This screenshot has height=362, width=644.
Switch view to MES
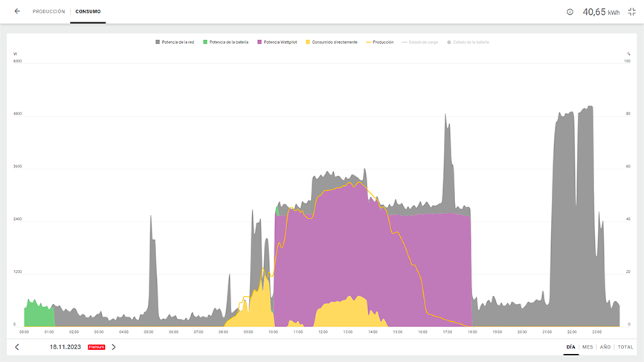coord(587,347)
